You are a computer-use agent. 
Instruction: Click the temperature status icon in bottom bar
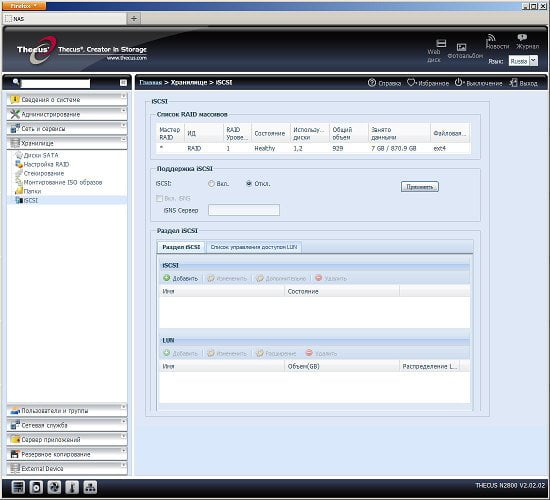72,487
